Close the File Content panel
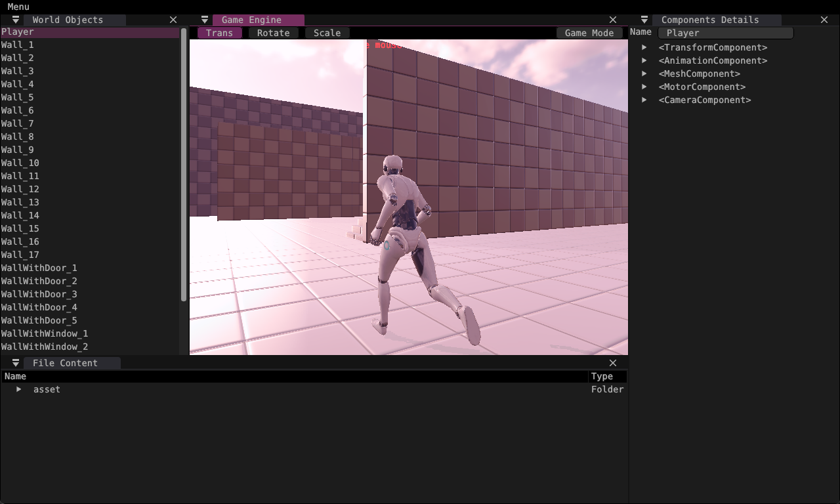The width and height of the screenshot is (840, 504). click(x=613, y=363)
